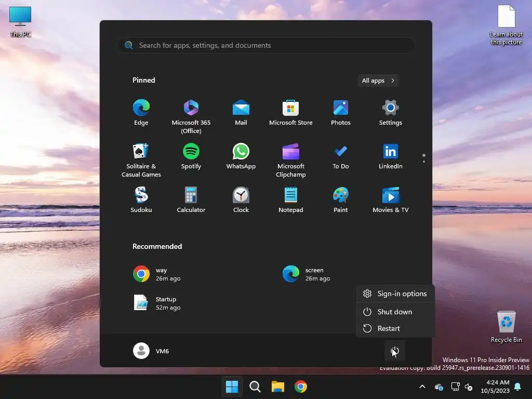
Task: Open taskbar Search magnifier
Action: pyautogui.click(x=255, y=387)
